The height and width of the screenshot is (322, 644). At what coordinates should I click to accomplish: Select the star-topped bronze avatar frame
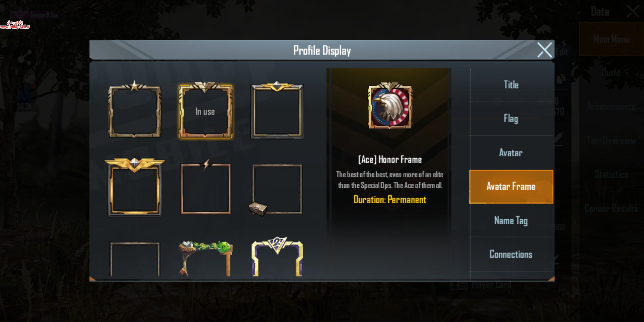[x=134, y=109]
